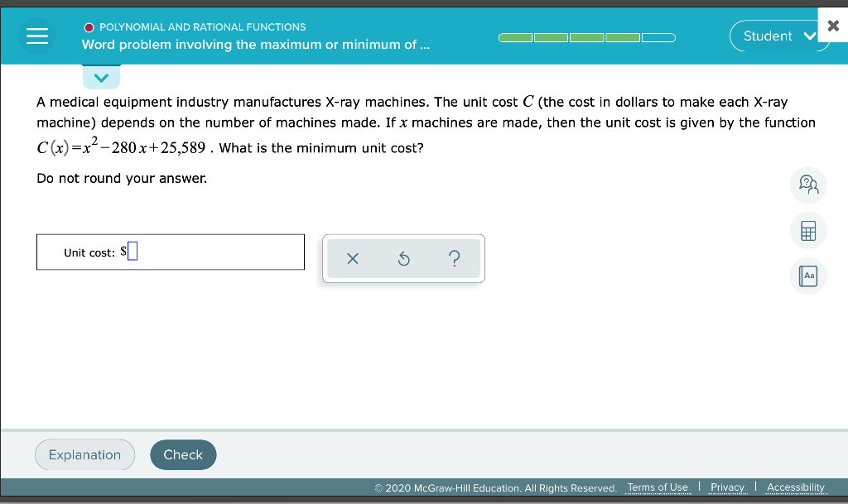
Task: Close the lesson with the top-right X
Action: point(833,24)
